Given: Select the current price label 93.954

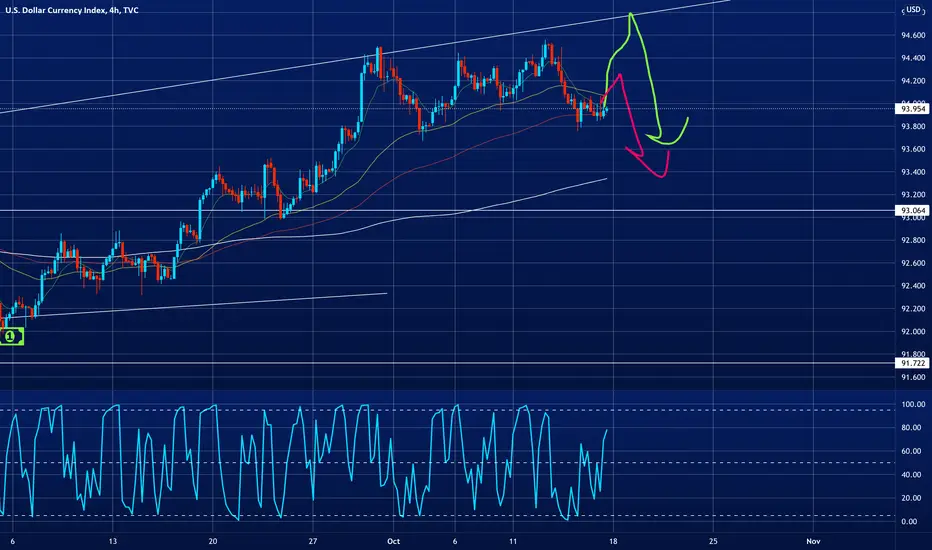Looking at the screenshot, I should (x=912, y=109).
